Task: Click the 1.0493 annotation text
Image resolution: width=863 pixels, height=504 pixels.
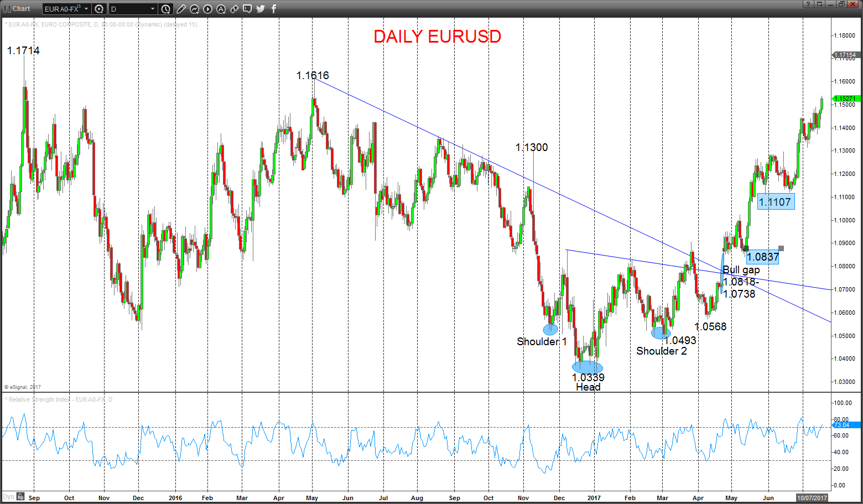Action: (680, 340)
